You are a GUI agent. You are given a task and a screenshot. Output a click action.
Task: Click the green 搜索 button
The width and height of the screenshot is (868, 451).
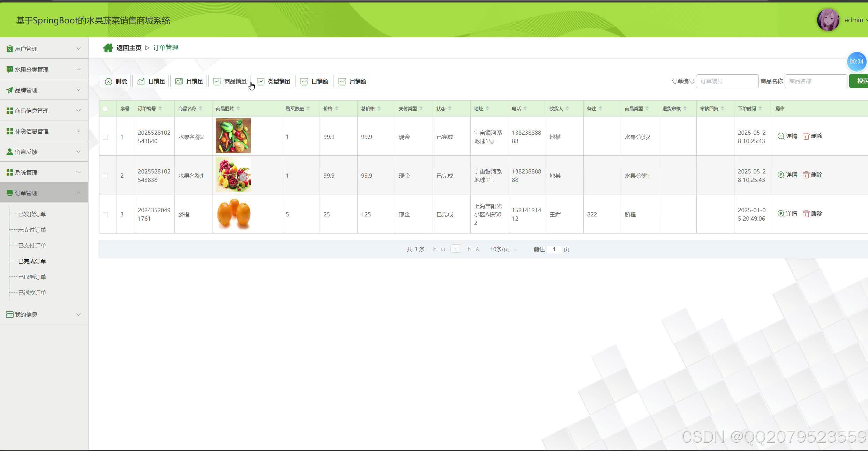point(860,81)
